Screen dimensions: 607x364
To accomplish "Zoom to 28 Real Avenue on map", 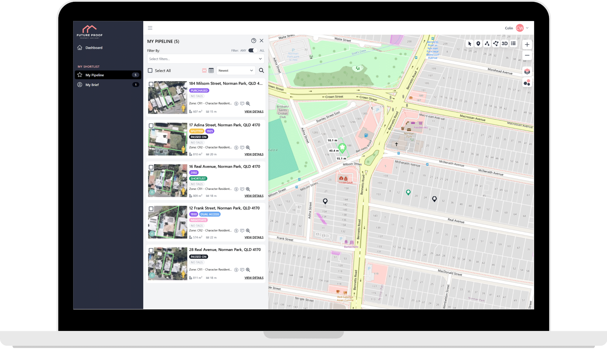I will click(248, 270).
